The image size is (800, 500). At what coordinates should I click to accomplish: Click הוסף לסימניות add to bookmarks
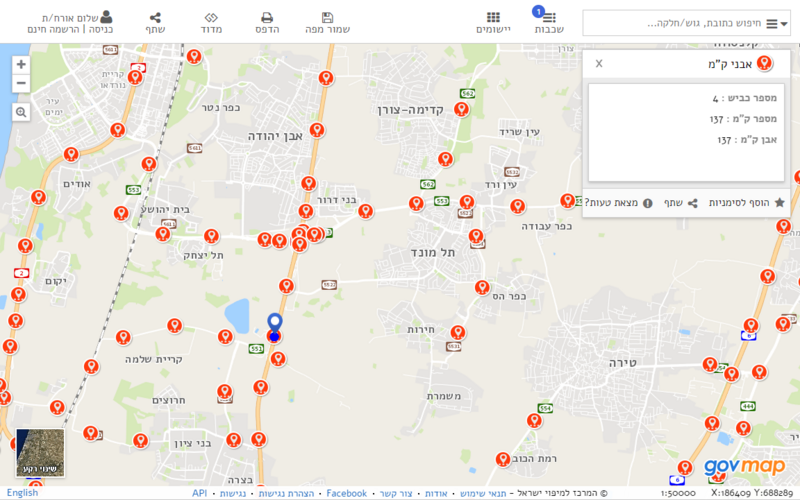(x=746, y=203)
